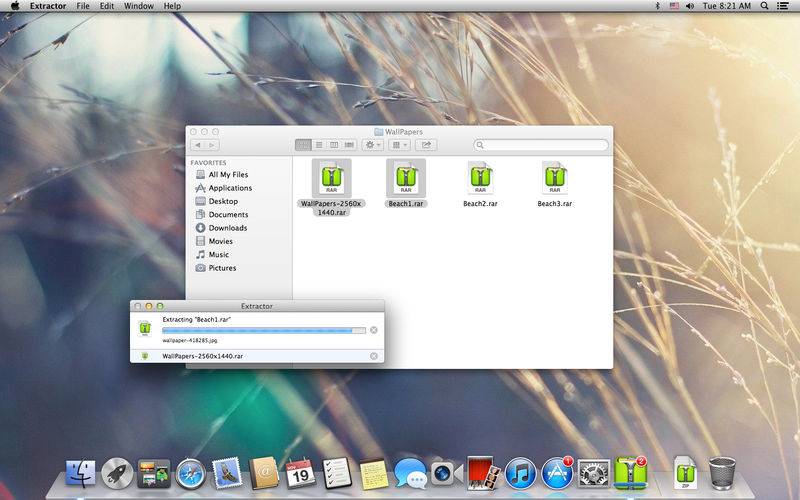Switch Finder to Cover Flow view
Viewport: 800px width, 500px height.
[349, 145]
